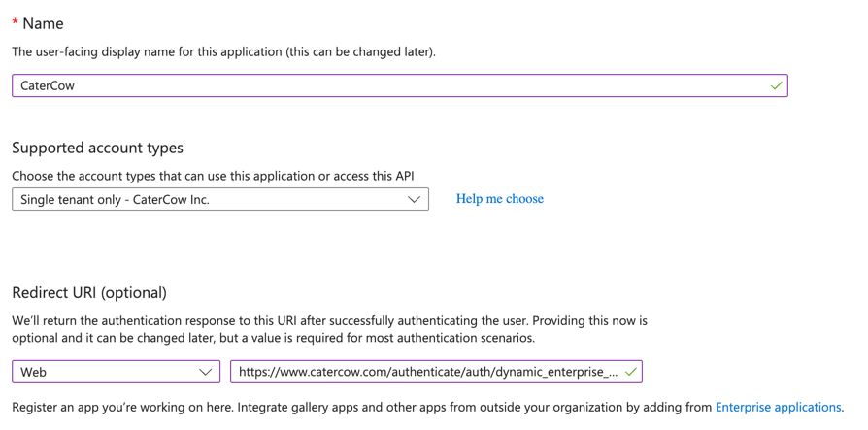Click the Supported account types heading
Screen dimensions: 868x430
click(97, 148)
